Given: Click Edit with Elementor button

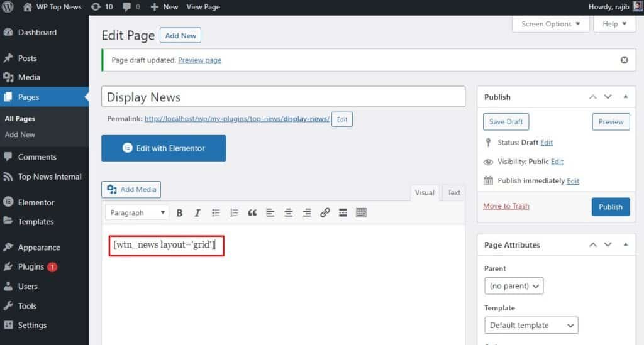Looking at the screenshot, I should tap(164, 148).
